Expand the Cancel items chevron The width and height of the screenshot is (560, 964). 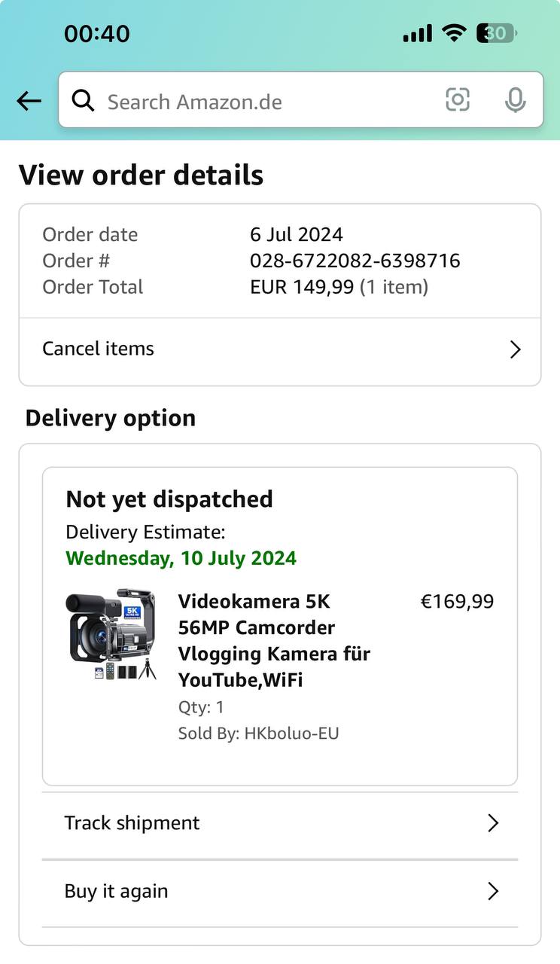coord(516,349)
